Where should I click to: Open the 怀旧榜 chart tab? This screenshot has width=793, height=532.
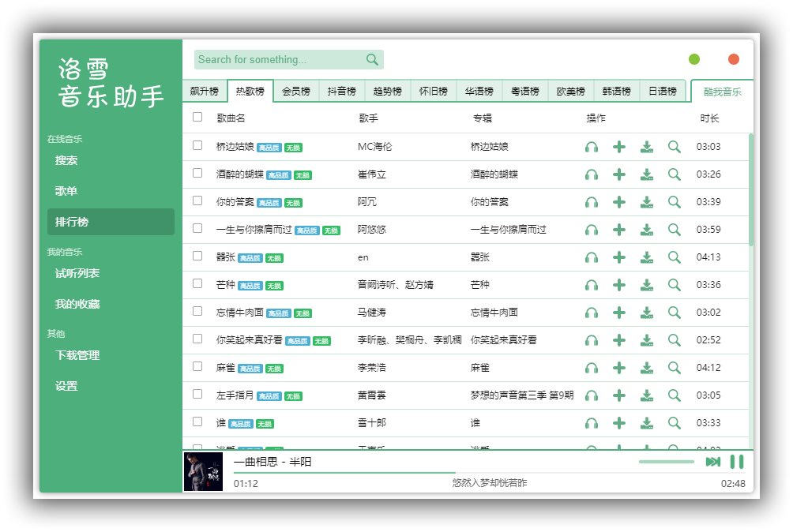coord(434,92)
